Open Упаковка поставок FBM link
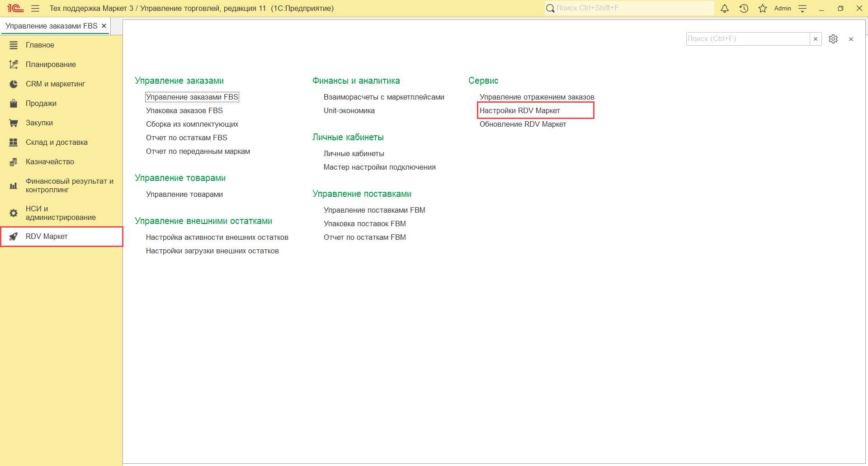 (x=364, y=224)
